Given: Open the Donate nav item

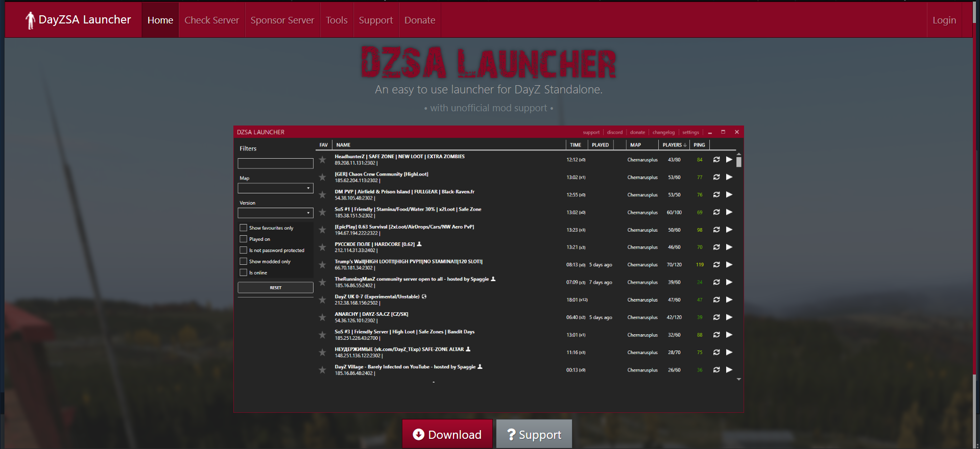Looking at the screenshot, I should 420,20.
